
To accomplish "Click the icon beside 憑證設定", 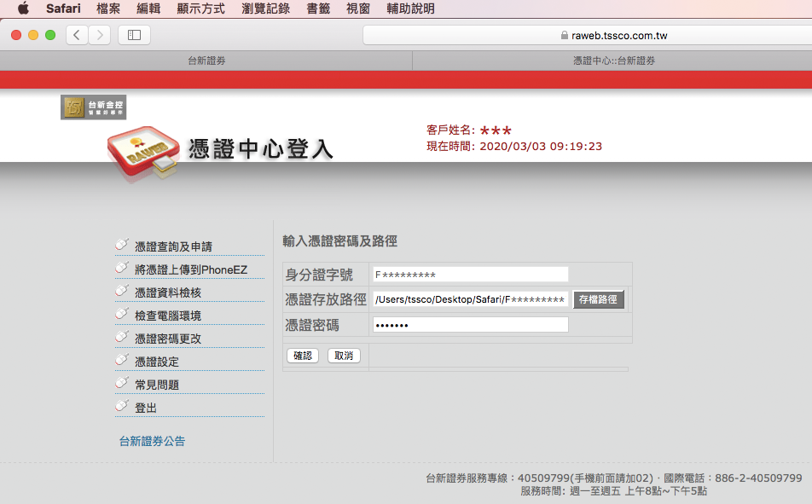I will pos(122,359).
